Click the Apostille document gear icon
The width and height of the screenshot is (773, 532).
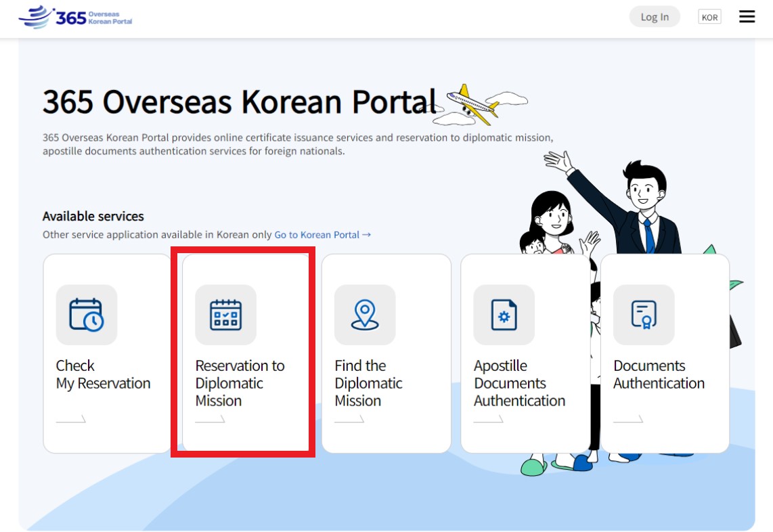pos(504,315)
